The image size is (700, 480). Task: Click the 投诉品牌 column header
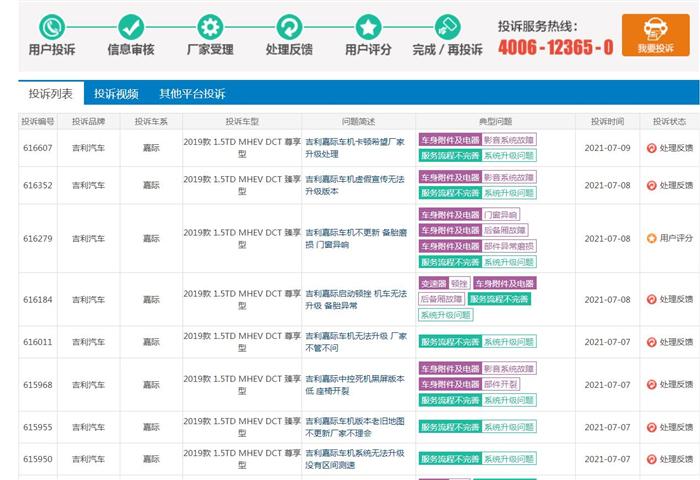point(88,121)
